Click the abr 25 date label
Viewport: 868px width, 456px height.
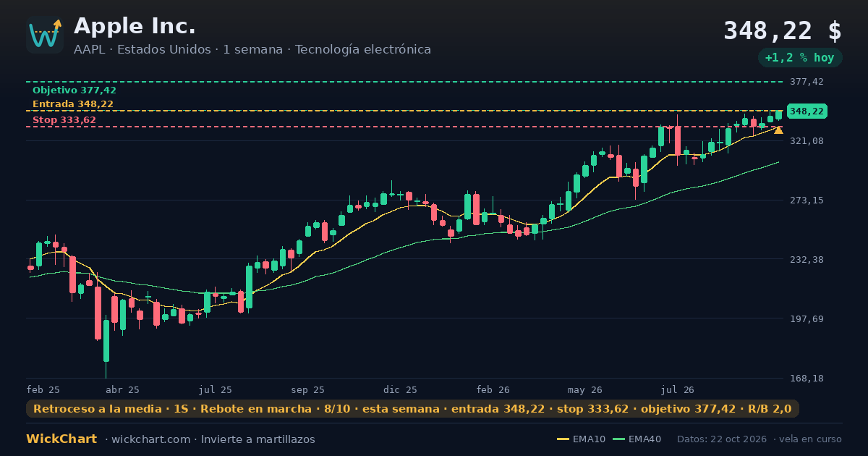(x=123, y=389)
